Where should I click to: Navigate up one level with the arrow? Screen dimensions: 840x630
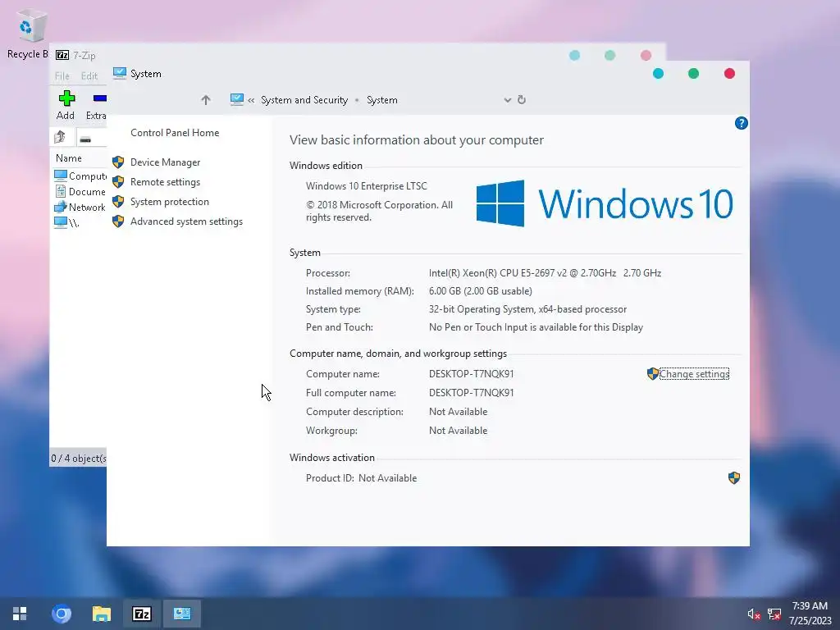206,100
